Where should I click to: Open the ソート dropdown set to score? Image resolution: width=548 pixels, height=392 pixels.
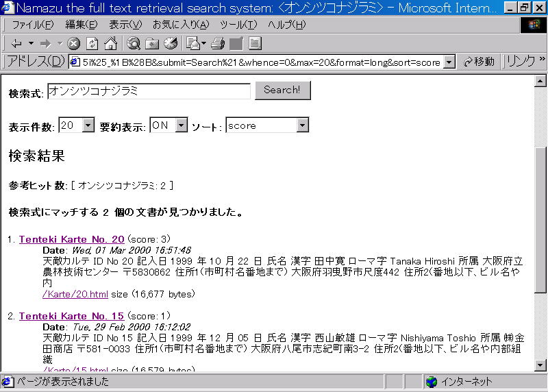[x=303, y=125]
